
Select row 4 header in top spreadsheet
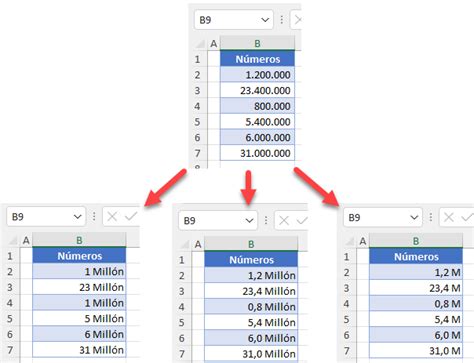click(x=197, y=106)
